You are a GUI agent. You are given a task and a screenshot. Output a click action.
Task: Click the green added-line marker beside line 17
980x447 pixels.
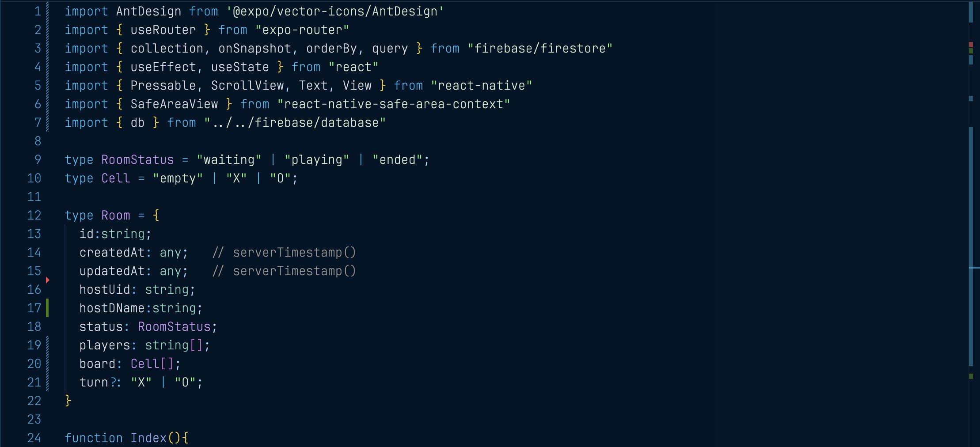47,308
